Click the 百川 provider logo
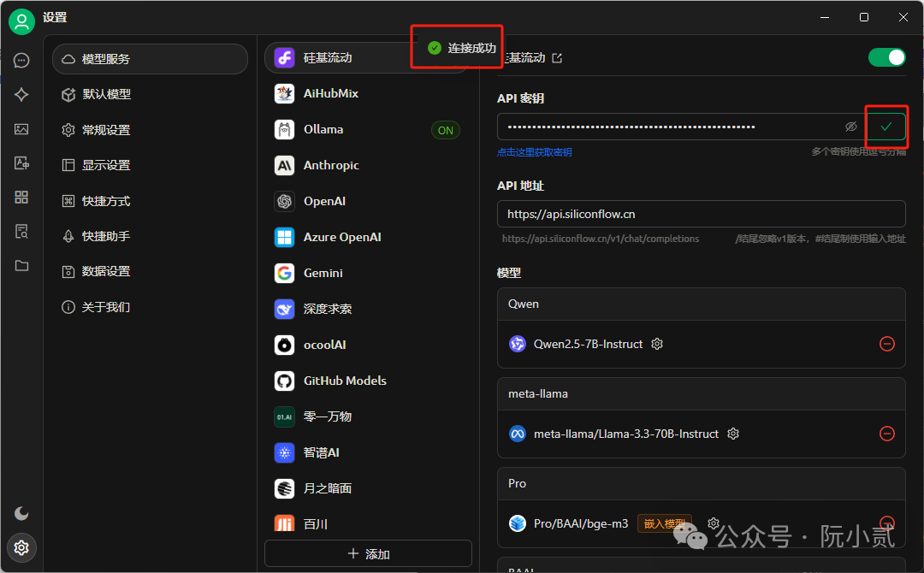The image size is (924, 573). pyautogui.click(x=285, y=523)
